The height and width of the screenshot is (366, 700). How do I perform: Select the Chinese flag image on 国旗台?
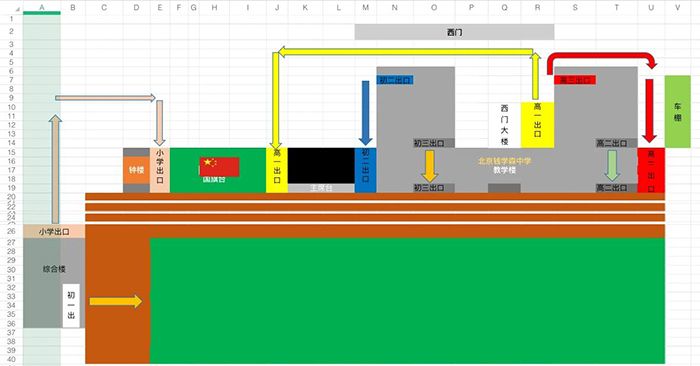[219, 166]
